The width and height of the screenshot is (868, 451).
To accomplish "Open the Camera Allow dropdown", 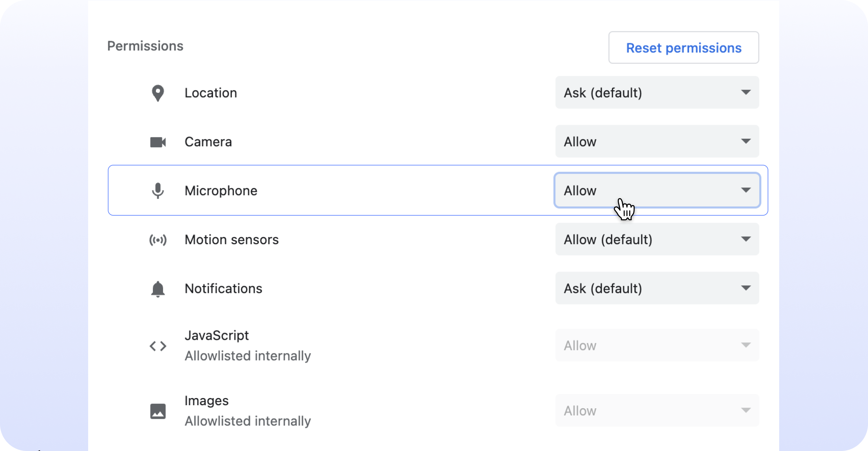I will coord(657,141).
